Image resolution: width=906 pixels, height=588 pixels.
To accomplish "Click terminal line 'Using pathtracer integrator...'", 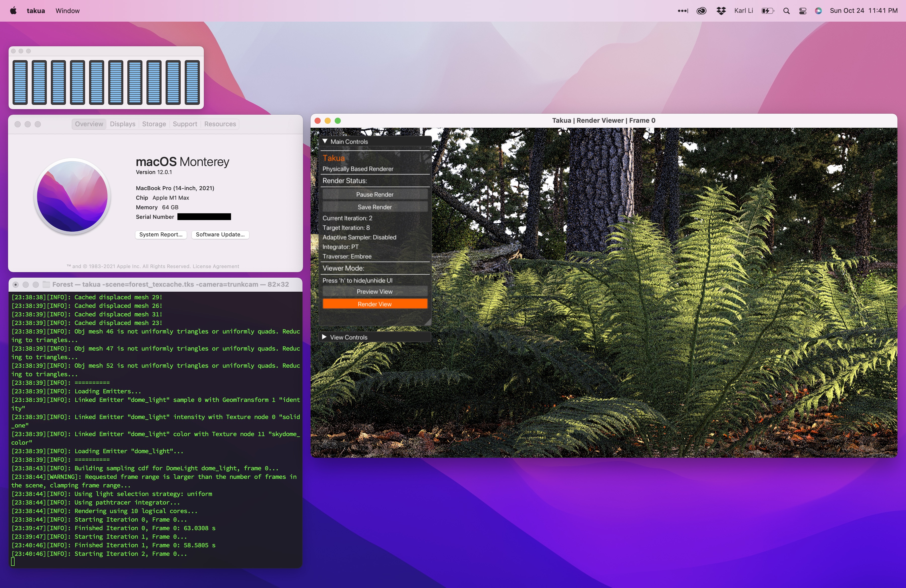I will pyautogui.click(x=96, y=502).
